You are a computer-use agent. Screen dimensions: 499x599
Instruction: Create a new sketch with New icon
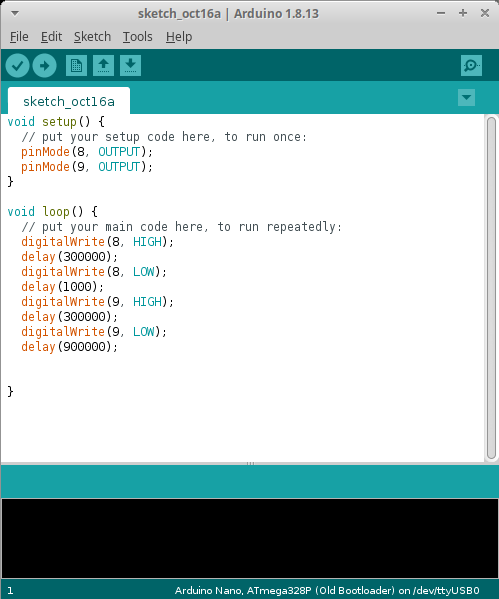(76, 66)
